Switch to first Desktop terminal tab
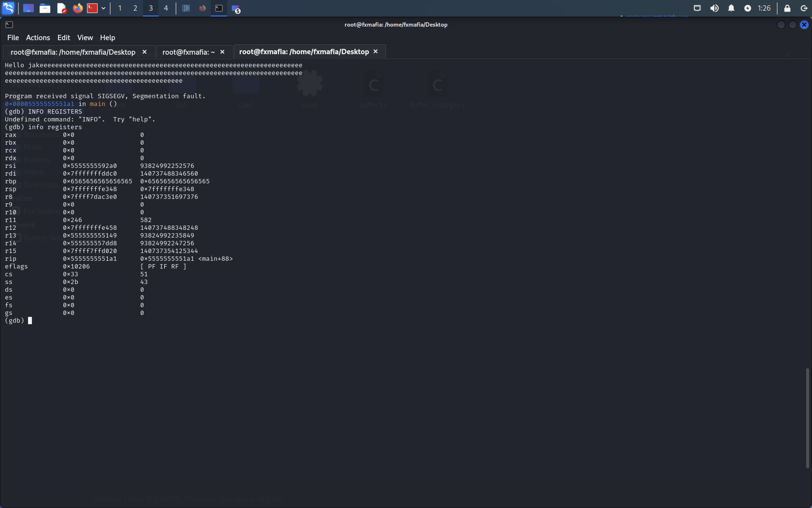 [x=73, y=52]
